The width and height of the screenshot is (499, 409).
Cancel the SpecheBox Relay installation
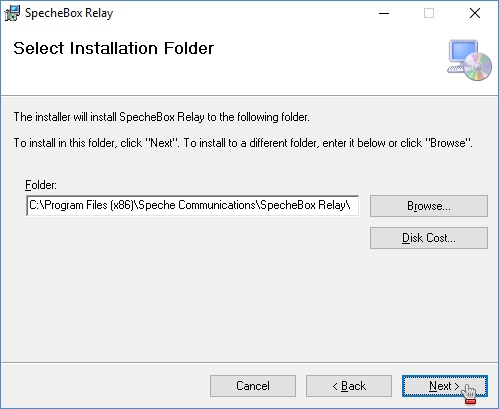(253, 386)
